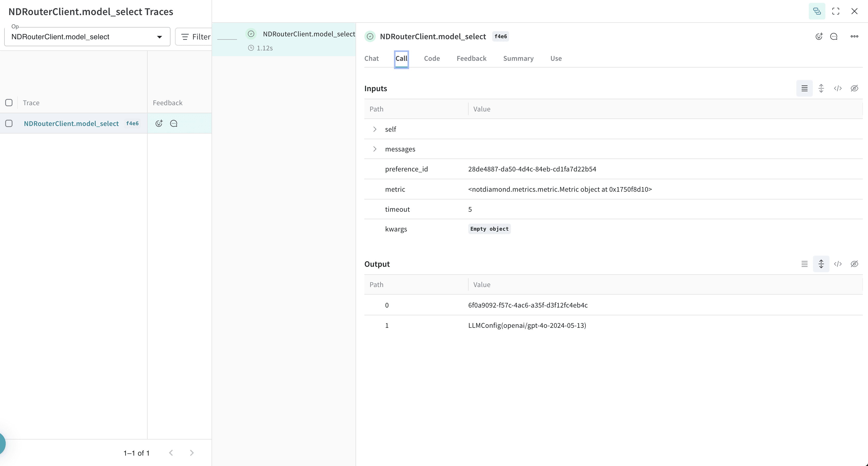
Task: Click the Output Value column header
Action: (482, 285)
